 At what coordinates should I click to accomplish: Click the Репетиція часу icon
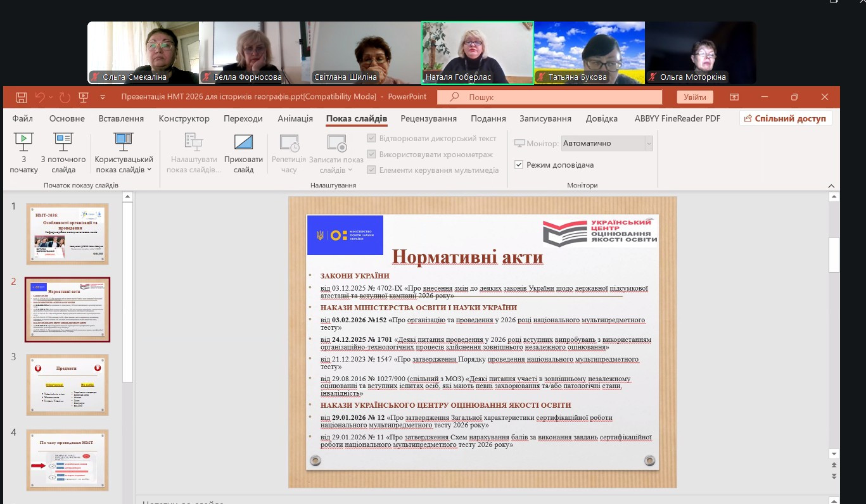coord(289,143)
